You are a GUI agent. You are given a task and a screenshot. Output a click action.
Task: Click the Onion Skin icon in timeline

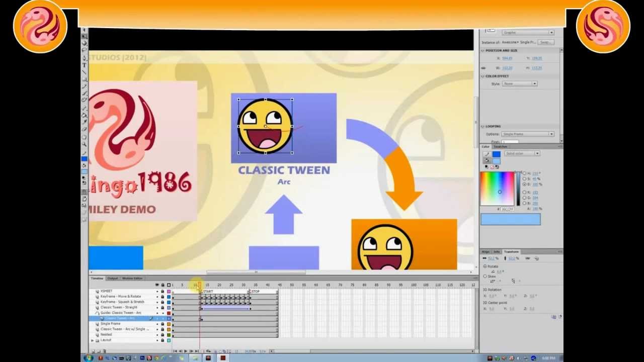pyautogui.click(x=214, y=351)
